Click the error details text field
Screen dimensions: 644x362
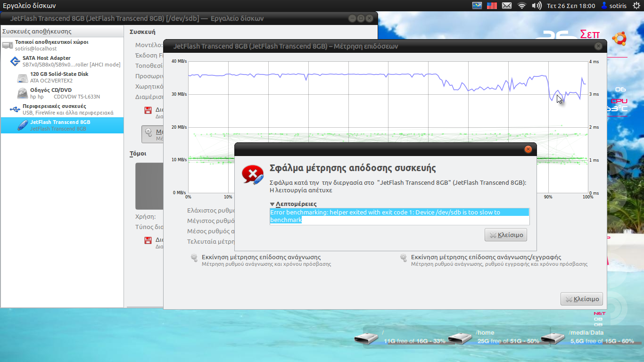(x=399, y=216)
